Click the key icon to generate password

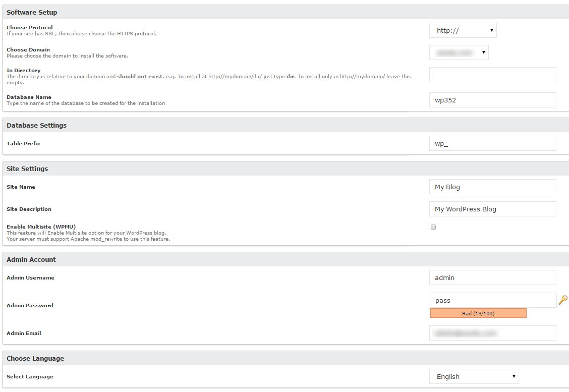point(563,300)
